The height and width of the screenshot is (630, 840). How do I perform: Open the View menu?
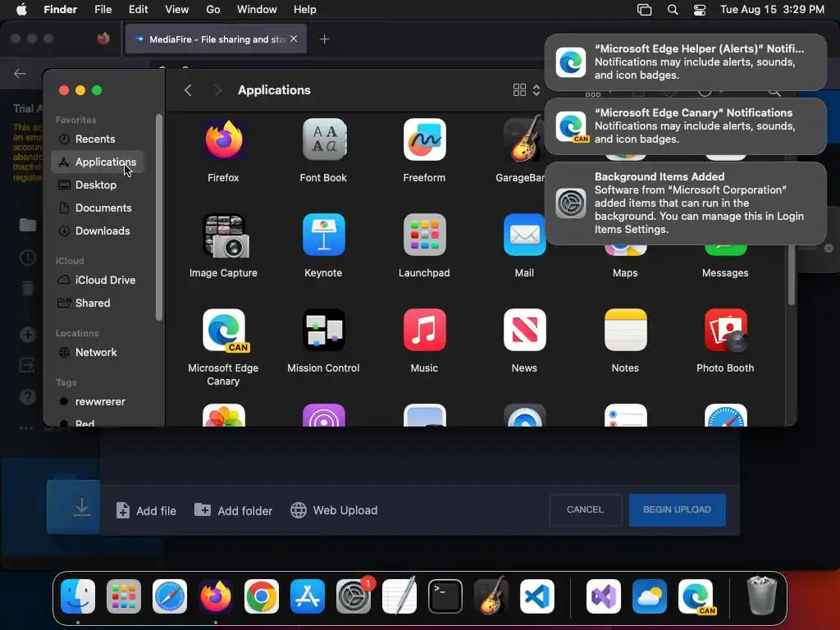[177, 10]
